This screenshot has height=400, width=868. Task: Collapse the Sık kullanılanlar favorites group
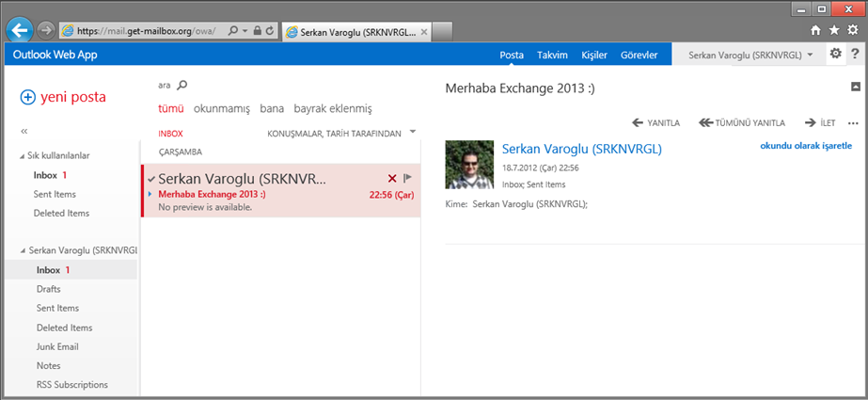pyautogui.click(x=23, y=156)
